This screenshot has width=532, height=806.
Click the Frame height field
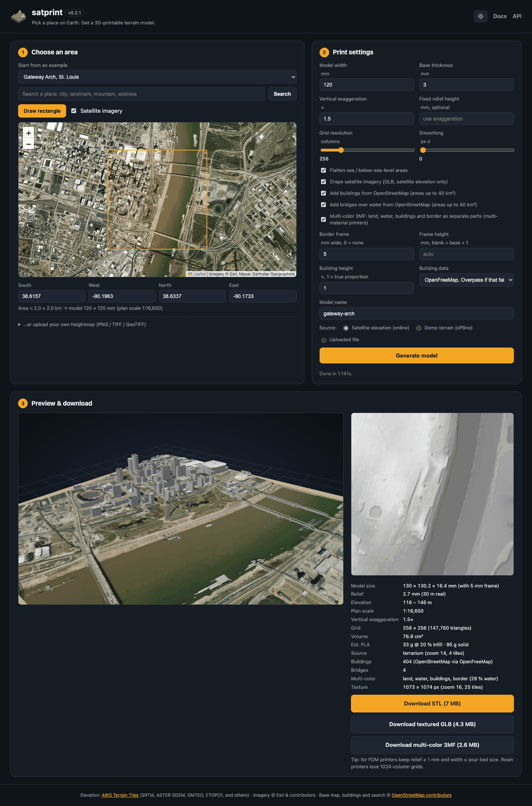click(466, 254)
